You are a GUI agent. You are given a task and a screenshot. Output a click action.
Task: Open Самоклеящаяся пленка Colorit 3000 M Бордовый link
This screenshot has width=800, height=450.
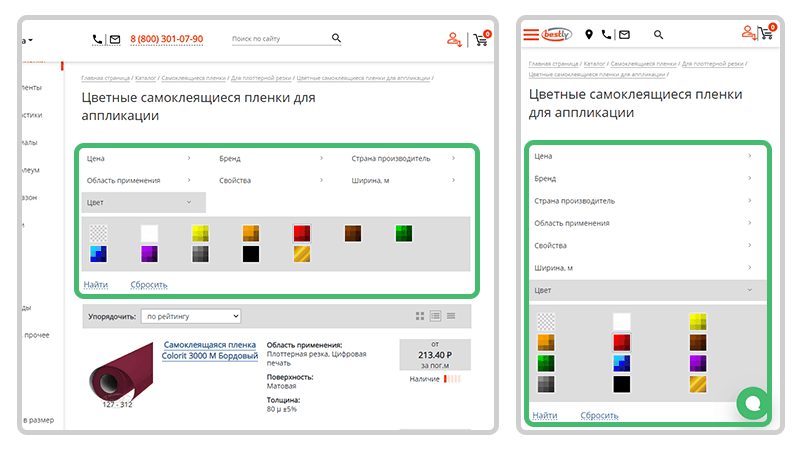coord(210,351)
